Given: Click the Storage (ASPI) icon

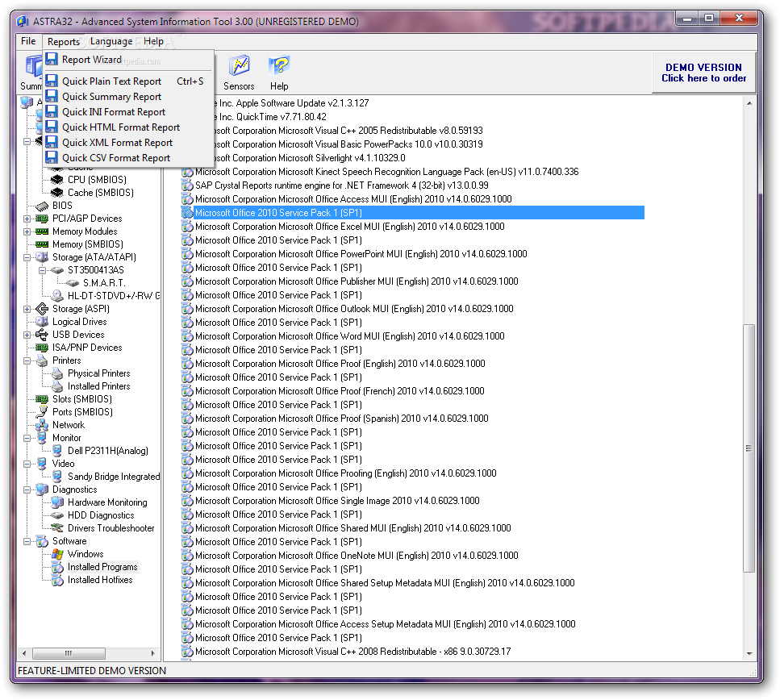Looking at the screenshot, I should pos(42,309).
